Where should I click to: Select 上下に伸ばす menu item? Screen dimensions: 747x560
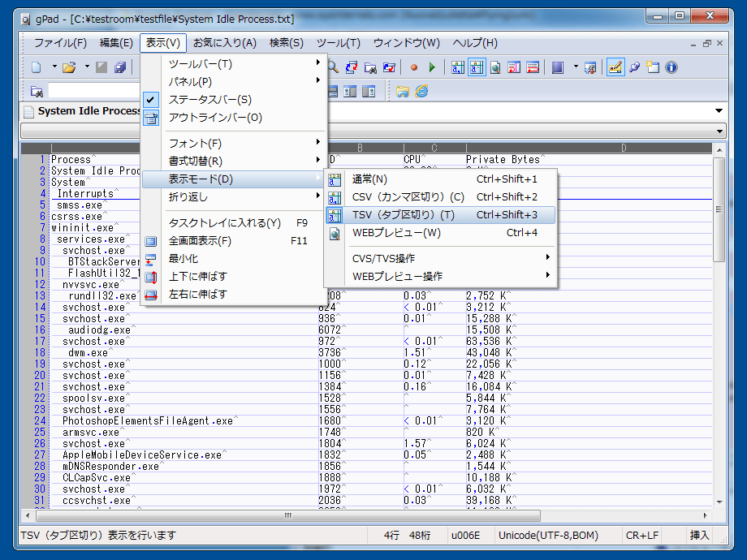click(x=235, y=277)
